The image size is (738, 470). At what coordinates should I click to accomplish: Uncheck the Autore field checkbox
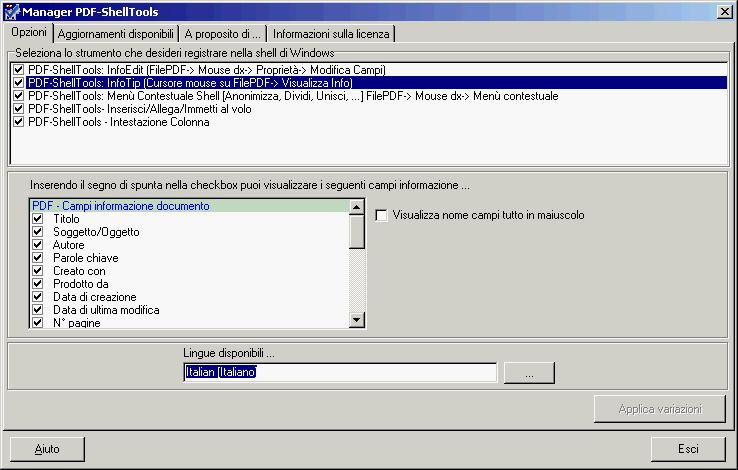38,245
